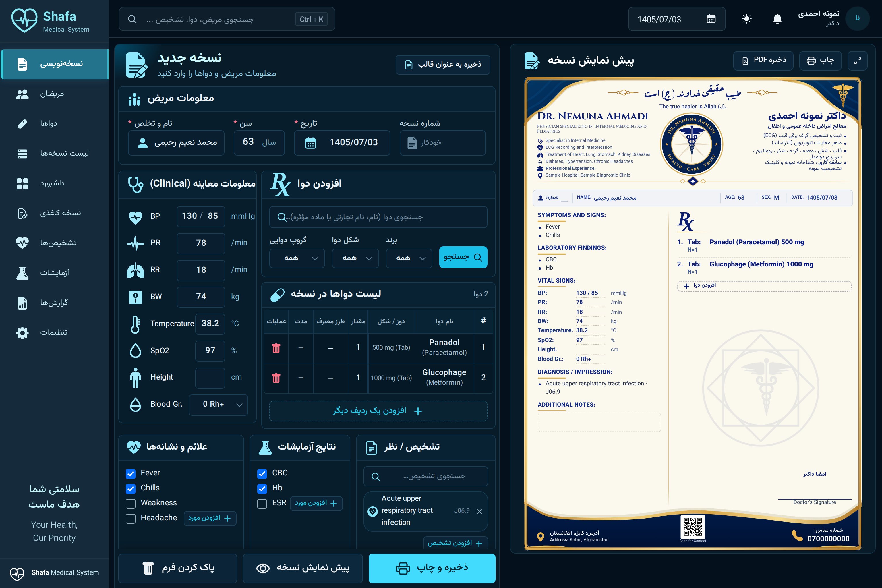Open the برند brand dropdown
882x588 pixels.
pos(409,258)
